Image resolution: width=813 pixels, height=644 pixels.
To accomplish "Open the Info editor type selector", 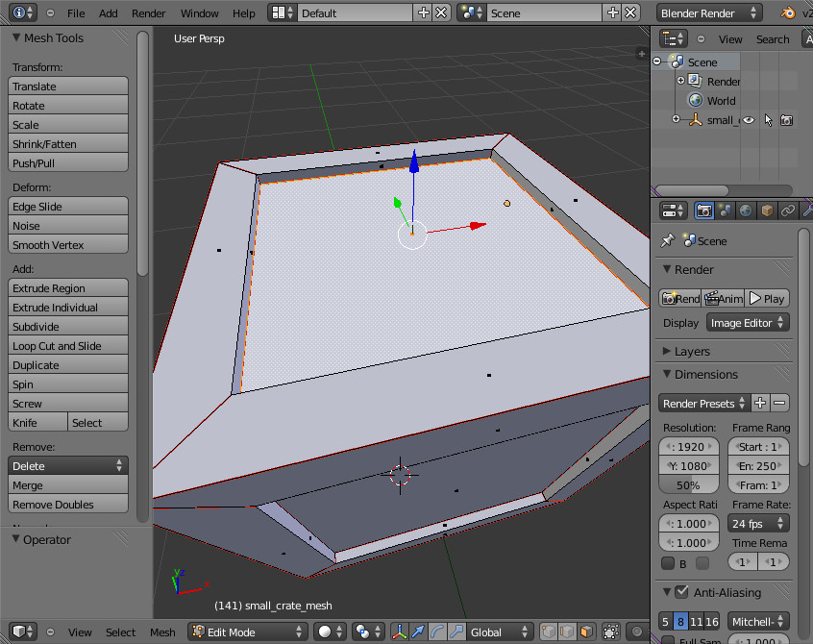I will pyautogui.click(x=23, y=12).
